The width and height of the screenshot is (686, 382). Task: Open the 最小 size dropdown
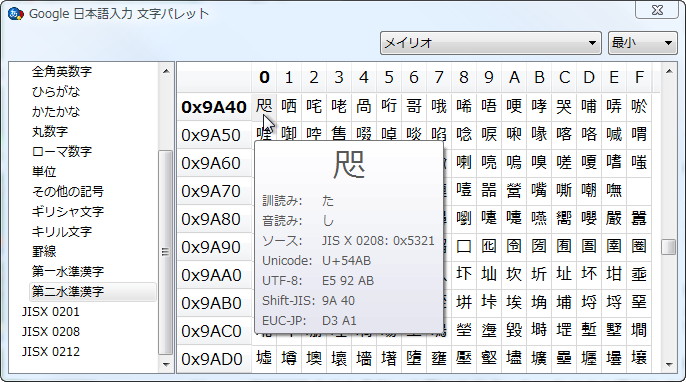click(x=642, y=43)
